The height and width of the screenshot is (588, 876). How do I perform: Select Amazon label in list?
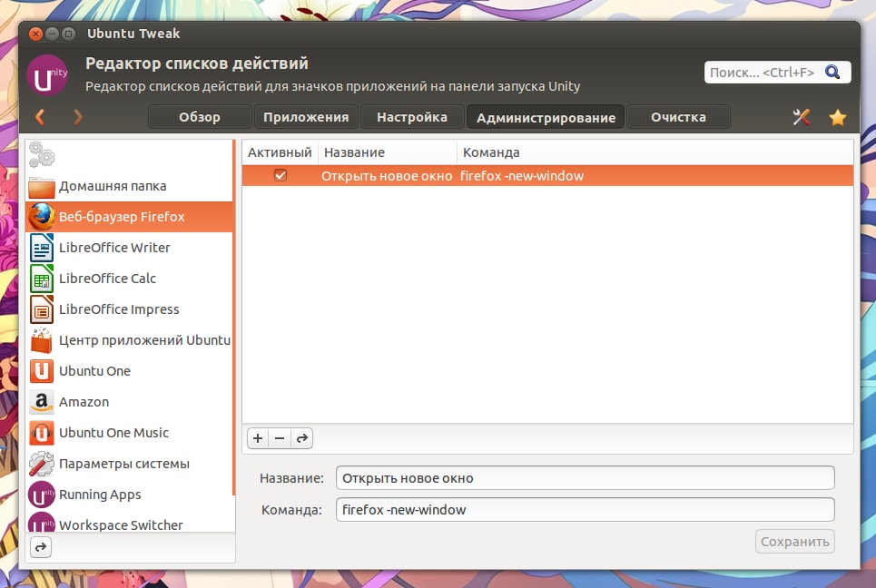tap(84, 402)
